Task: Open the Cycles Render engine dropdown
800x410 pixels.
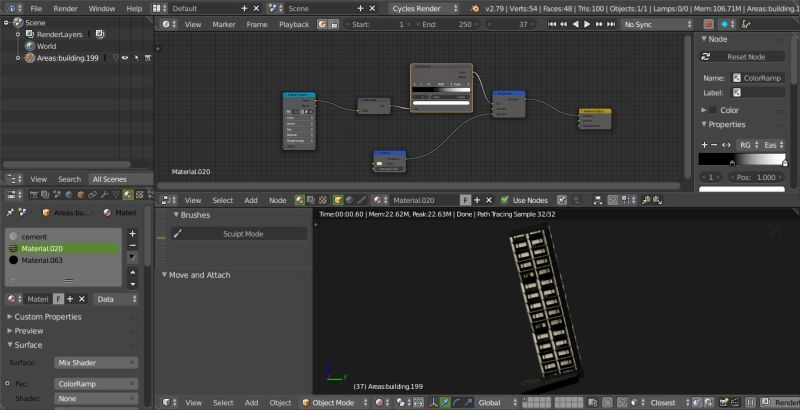Action: [x=424, y=9]
